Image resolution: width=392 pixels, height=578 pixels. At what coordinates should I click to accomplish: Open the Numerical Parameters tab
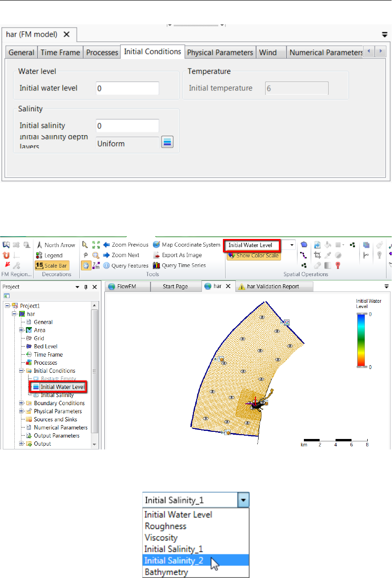point(326,52)
